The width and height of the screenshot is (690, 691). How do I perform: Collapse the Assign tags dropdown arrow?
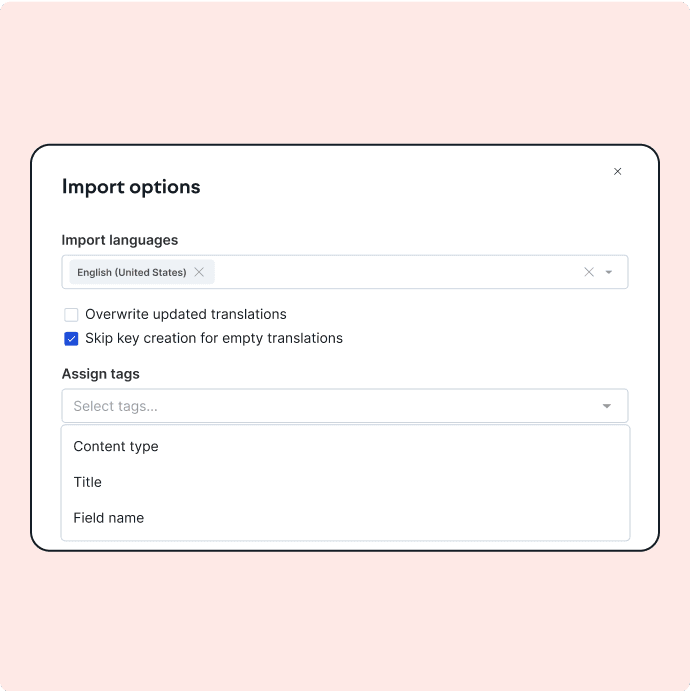click(607, 406)
